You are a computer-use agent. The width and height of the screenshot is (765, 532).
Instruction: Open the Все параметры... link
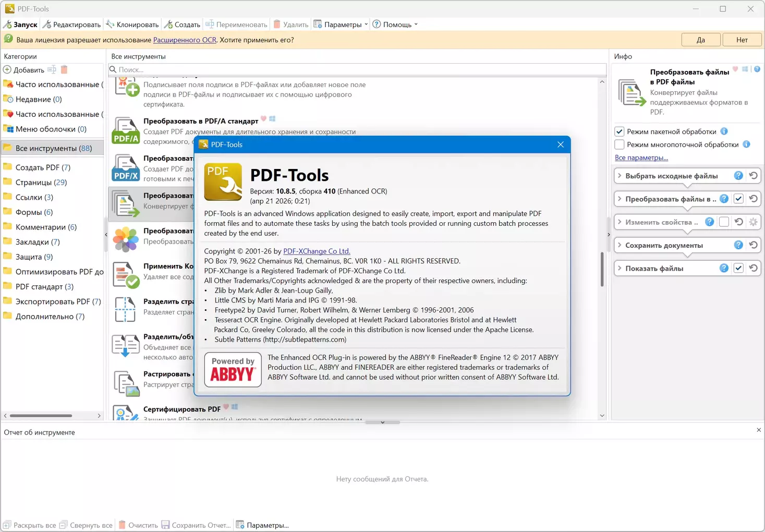point(641,158)
